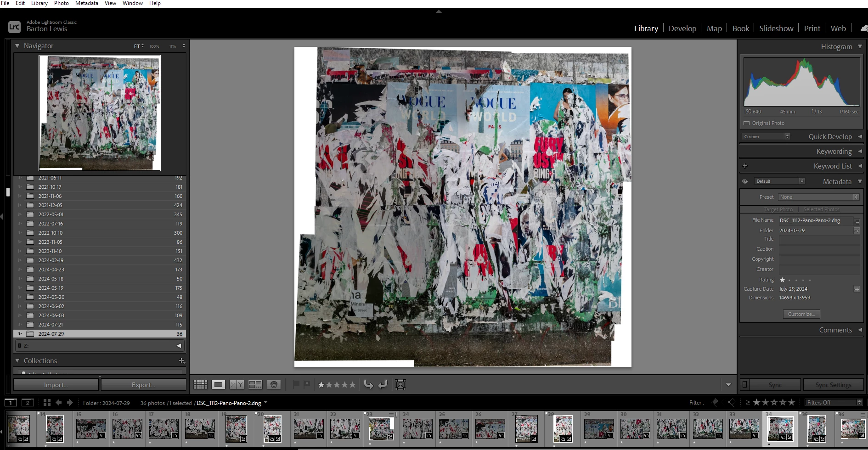Image resolution: width=868 pixels, height=450 pixels.
Task: Filter filmstrip by one star rating
Action: [x=756, y=402]
